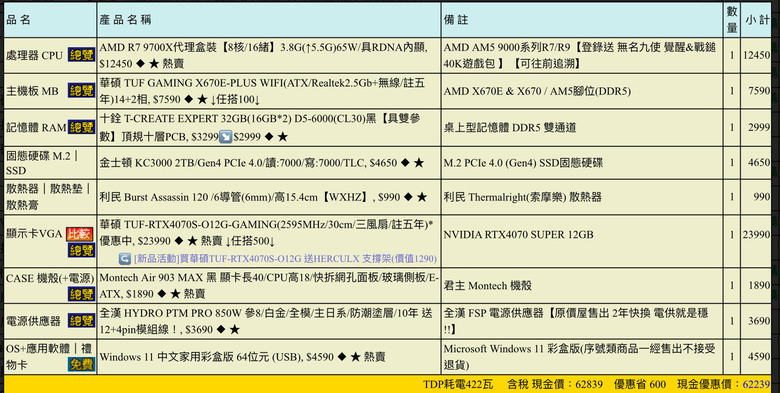Click the 小計 column header
Screen dimensions: 780x393
(x=757, y=19)
